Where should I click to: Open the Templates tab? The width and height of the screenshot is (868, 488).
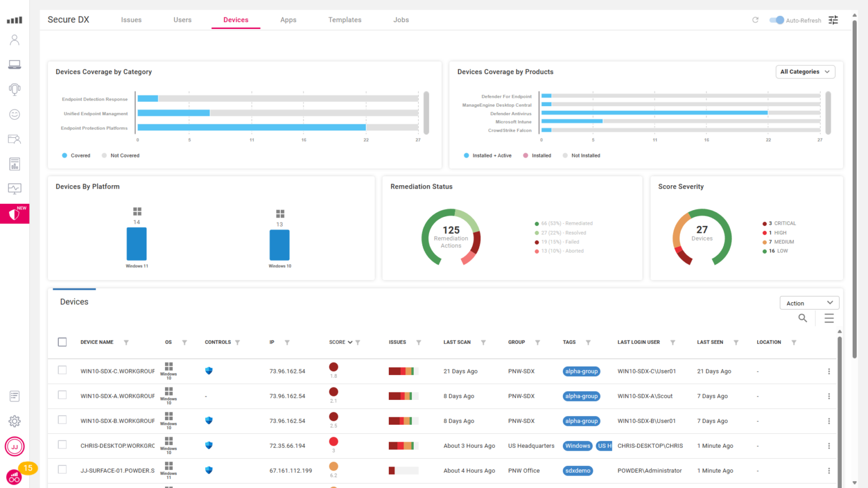coord(345,20)
